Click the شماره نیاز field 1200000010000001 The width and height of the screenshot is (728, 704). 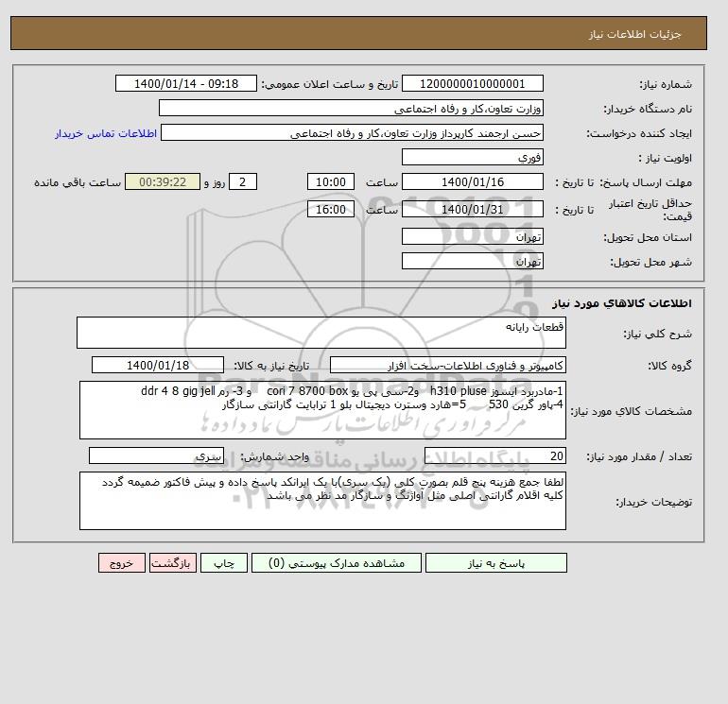point(472,83)
